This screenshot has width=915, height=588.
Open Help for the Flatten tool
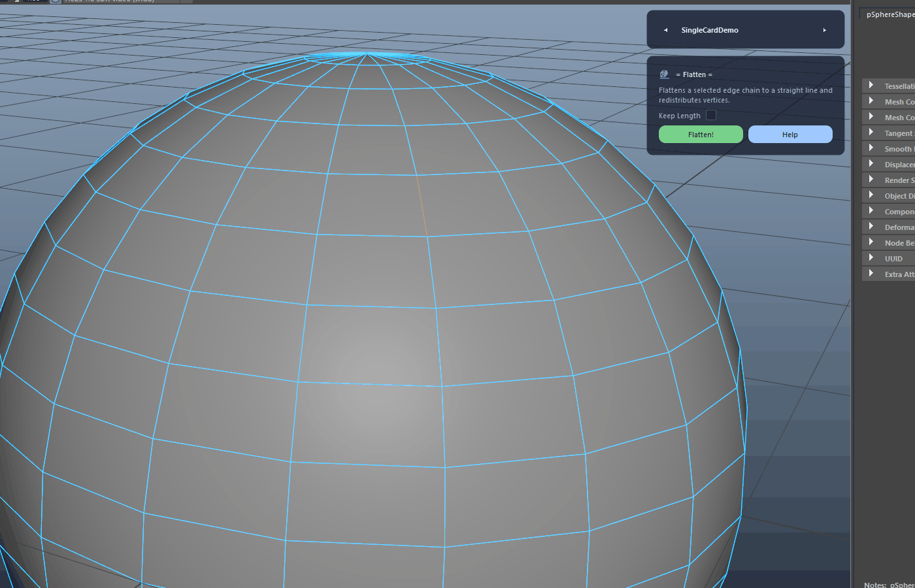tap(790, 134)
